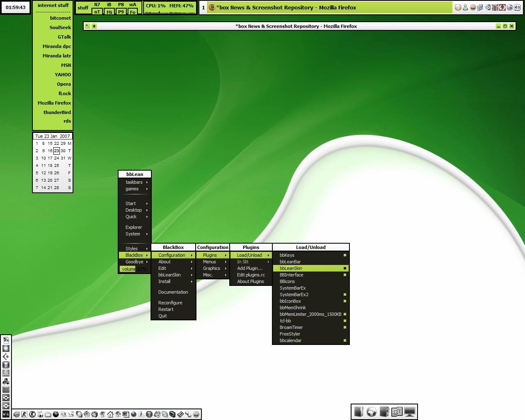This screenshot has width=525, height=420.
Task: Enable the BBicons plugin
Action: click(311, 281)
